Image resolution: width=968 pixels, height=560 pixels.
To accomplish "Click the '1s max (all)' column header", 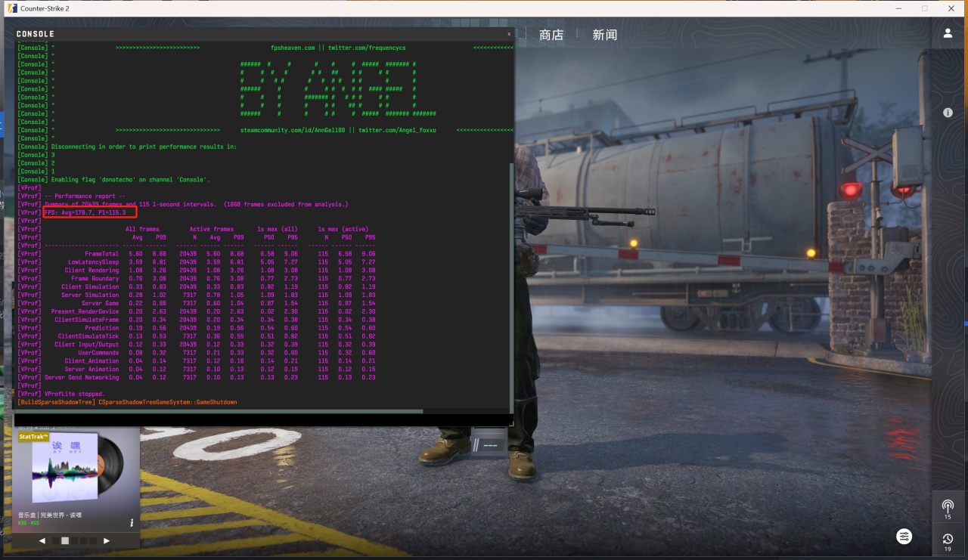I will (278, 229).
